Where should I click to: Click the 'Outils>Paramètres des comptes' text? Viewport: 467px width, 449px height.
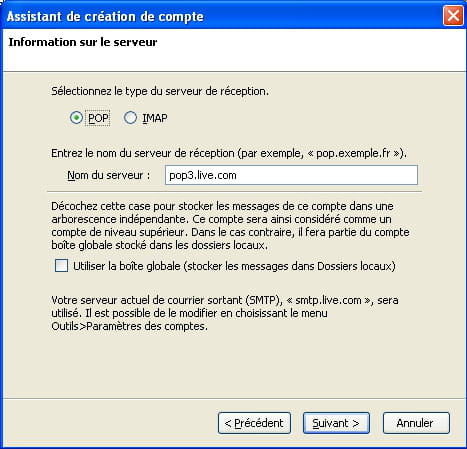pyautogui.click(x=129, y=326)
